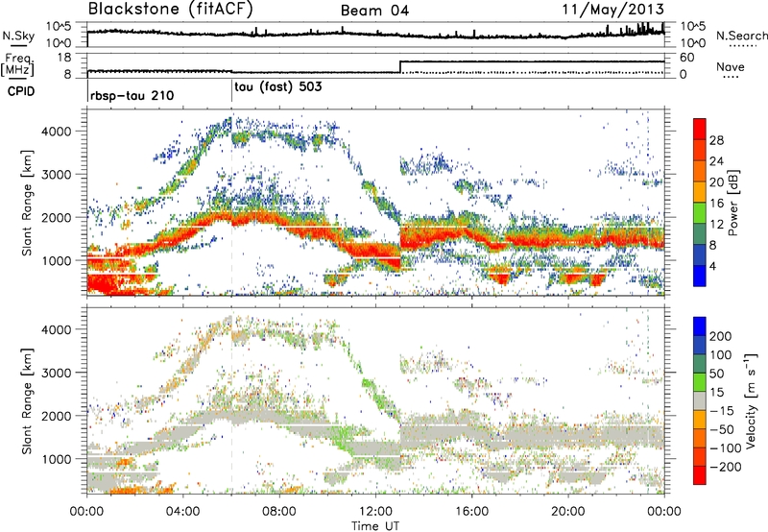This screenshot has width=768, height=532.
Task: Click the '28' tick on the power color bar
Action: coord(716,140)
